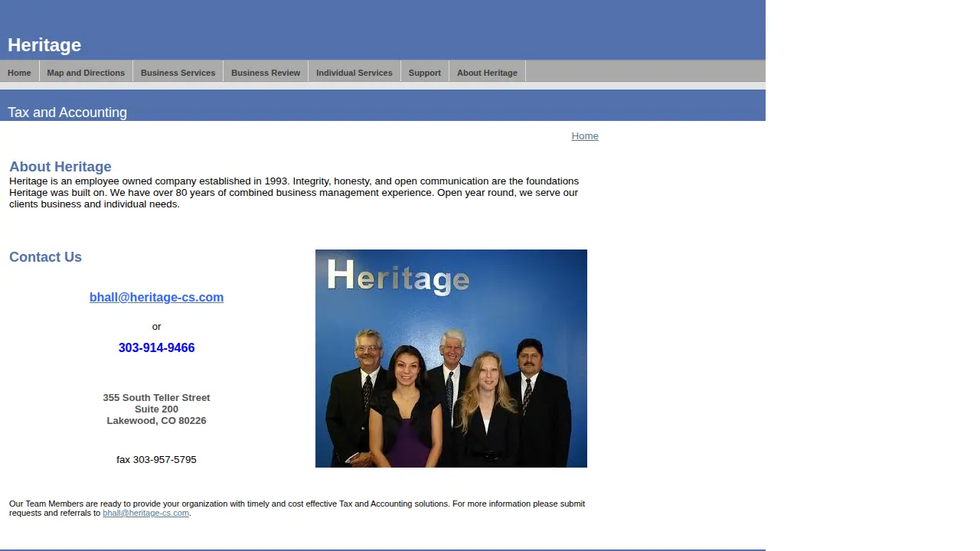The image size is (980, 551).
Task: Open Individual Services menu item
Action: point(354,73)
